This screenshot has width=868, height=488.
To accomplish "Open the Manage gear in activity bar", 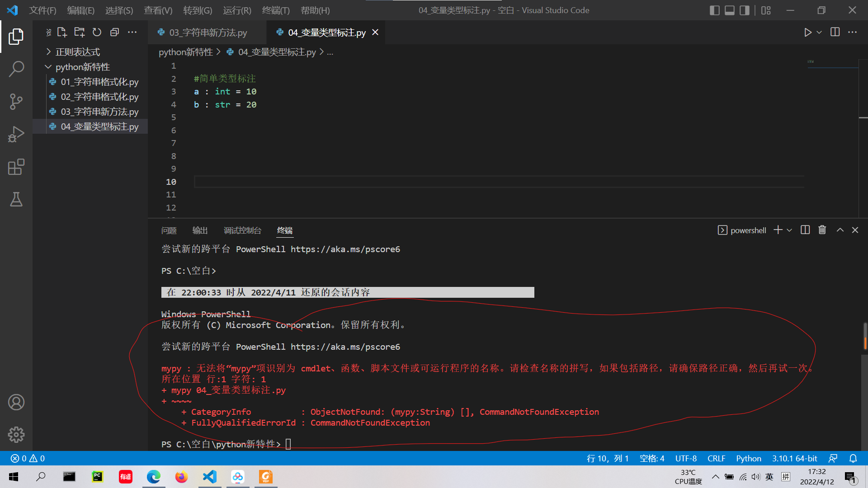I will (16, 435).
